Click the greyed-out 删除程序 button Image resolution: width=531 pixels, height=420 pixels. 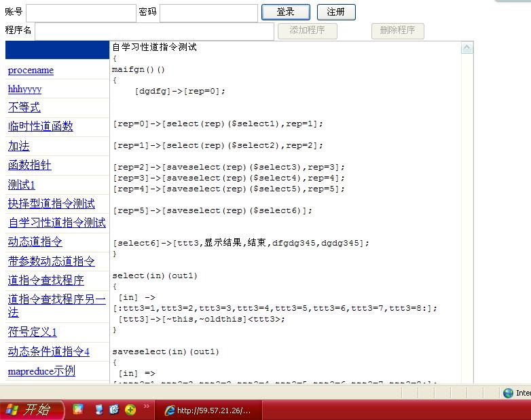(398, 31)
